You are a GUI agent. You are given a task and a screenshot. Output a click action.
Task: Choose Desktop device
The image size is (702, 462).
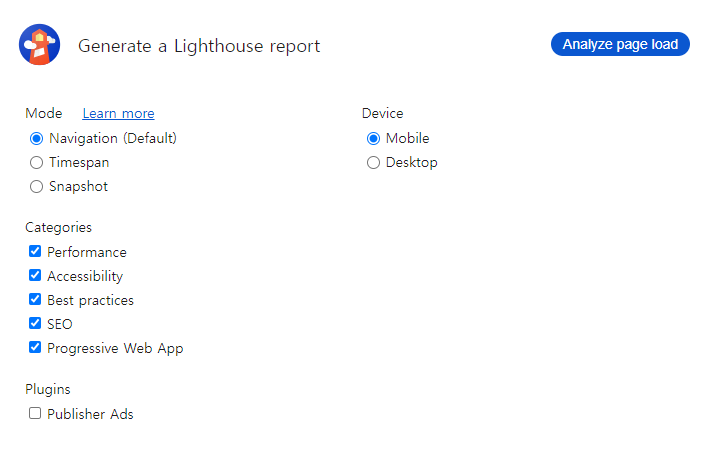tap(373, 163)
